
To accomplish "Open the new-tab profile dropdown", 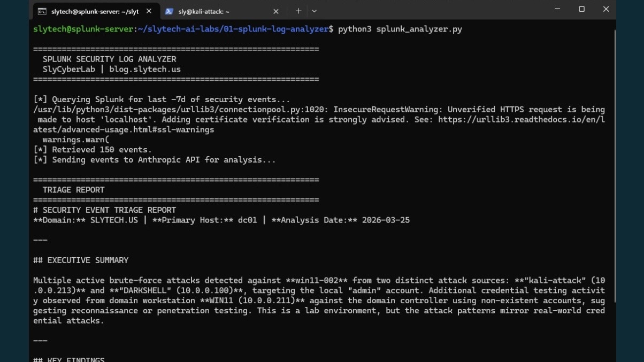I will (314, 11).
